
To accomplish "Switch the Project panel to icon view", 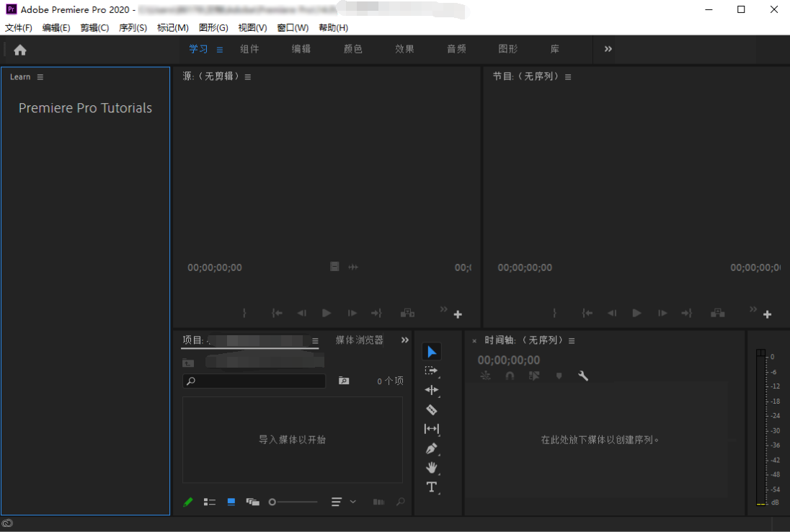I will coord(231,502).
